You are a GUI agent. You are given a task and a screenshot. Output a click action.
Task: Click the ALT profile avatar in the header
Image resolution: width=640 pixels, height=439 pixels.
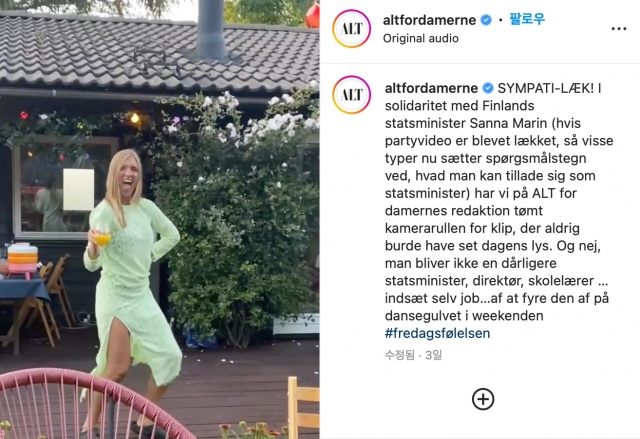(351, 29)
